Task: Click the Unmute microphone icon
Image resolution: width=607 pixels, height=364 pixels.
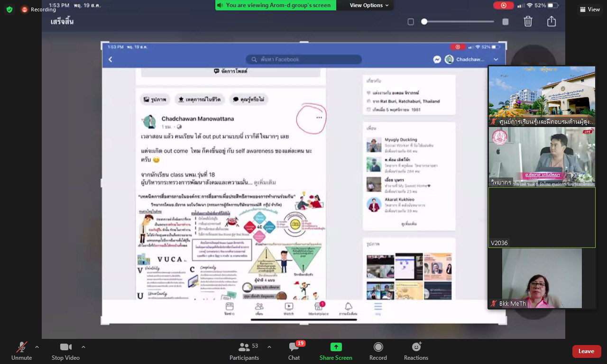Action: coord(21,347)
